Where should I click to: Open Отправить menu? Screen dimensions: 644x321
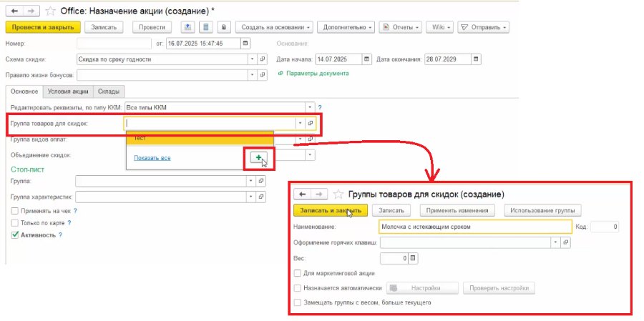pos(483,27)
